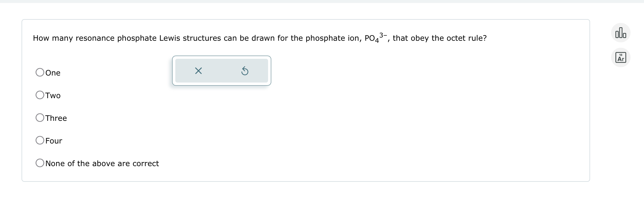Choose Three as your answer

coord(40,117)
